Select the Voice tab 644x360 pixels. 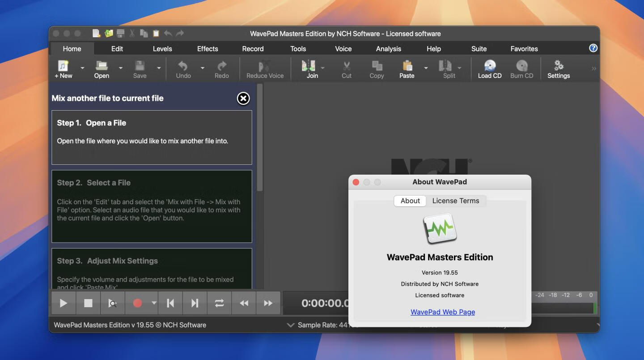343,48
